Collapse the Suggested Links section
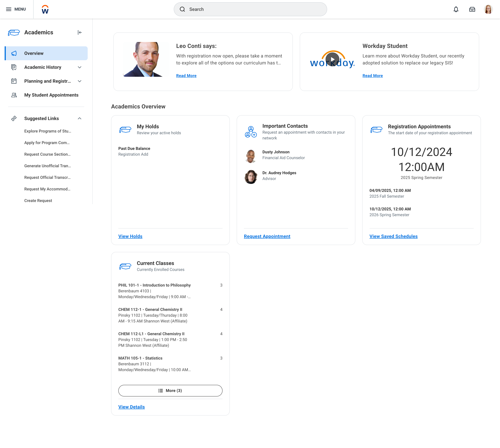Screen dimensions: 500x448 click(79, 118)
